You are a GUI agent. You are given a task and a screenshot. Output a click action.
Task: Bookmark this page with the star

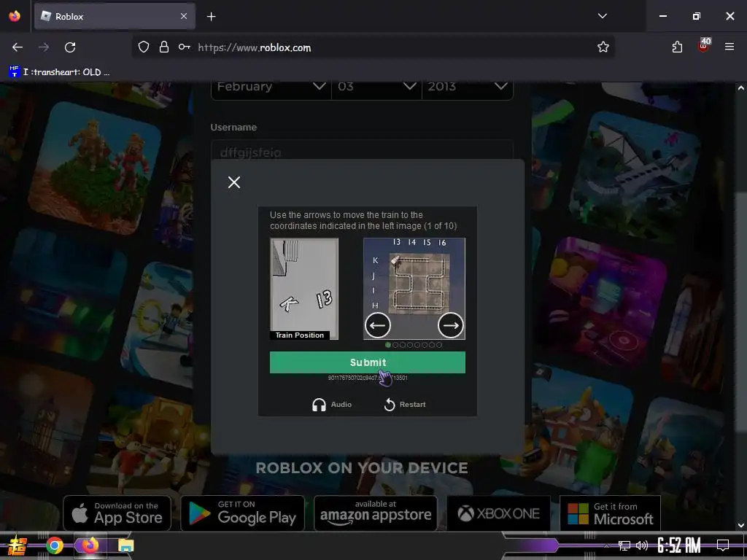tap(603, 47)
